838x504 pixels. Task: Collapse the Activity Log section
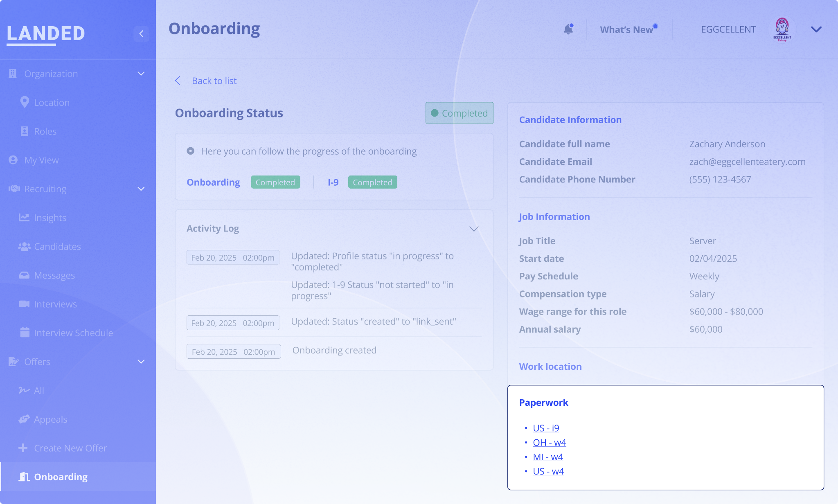[x=474, y=229]
